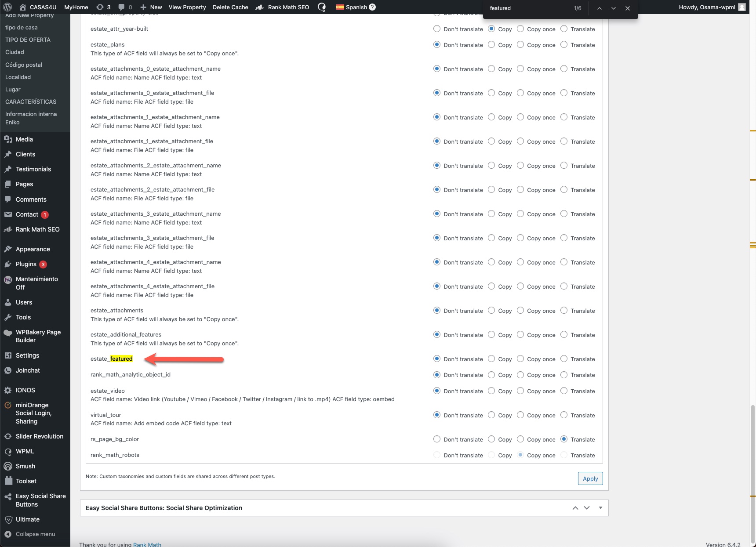Click the WordPress logo icon in admin bar
This screenshot has height=547, width=756.
click(x=7, y=7)
